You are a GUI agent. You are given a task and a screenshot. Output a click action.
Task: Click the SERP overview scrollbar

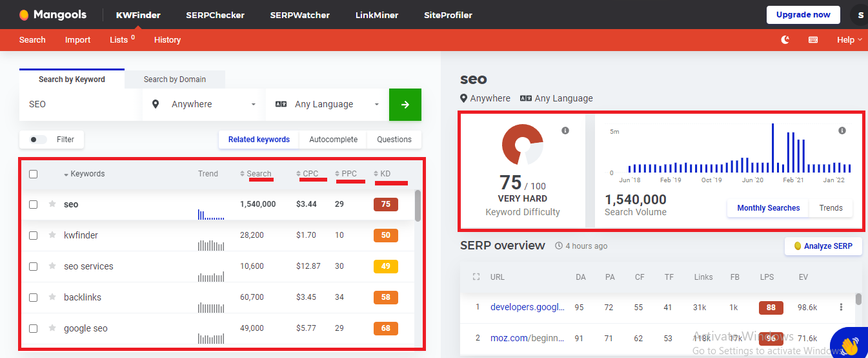point(858,299)
